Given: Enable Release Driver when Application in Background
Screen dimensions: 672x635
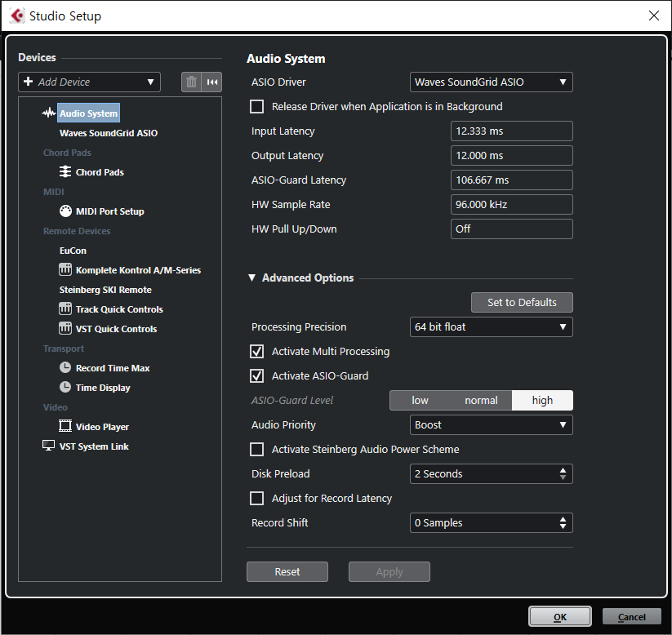Looking at the screenshot, I should (x=256, y=106).
